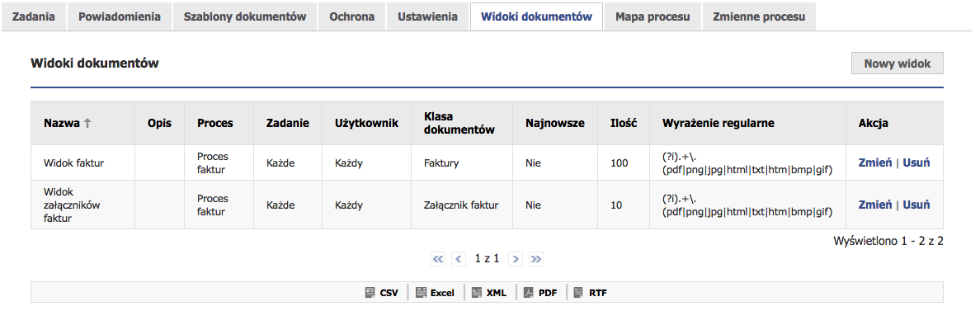Screen dimensions: 980x311
Task: Export table as CSV file
Action: [x=381, y=292]
